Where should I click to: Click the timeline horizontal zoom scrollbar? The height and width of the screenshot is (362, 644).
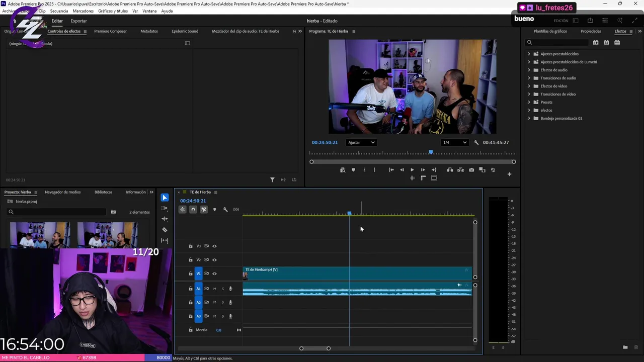(x=315, y=348)
